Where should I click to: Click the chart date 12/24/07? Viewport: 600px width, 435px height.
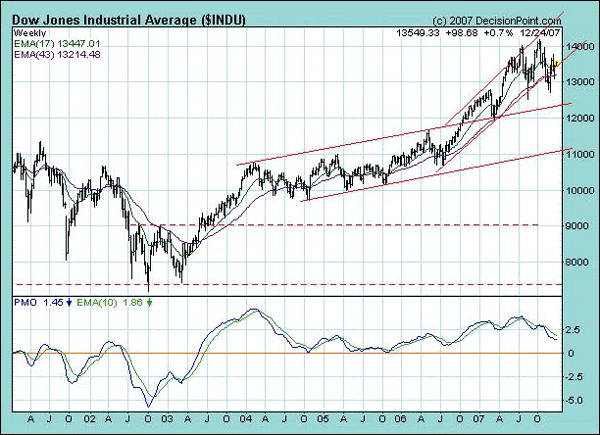[540, 33]
